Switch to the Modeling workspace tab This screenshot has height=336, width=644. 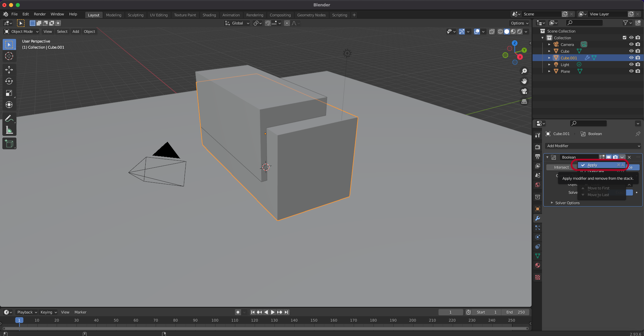click(113, 15)
